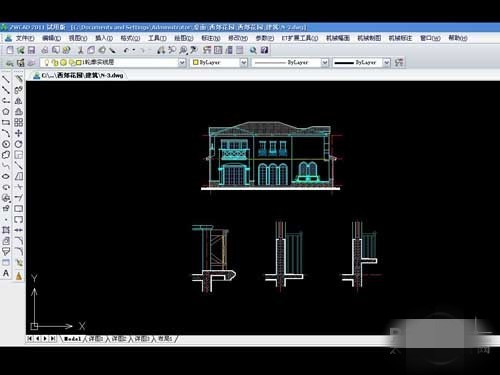The image size is (500, 375).
Task: Expand the ByLayer linetype dropdown
Action: [325, 62]
